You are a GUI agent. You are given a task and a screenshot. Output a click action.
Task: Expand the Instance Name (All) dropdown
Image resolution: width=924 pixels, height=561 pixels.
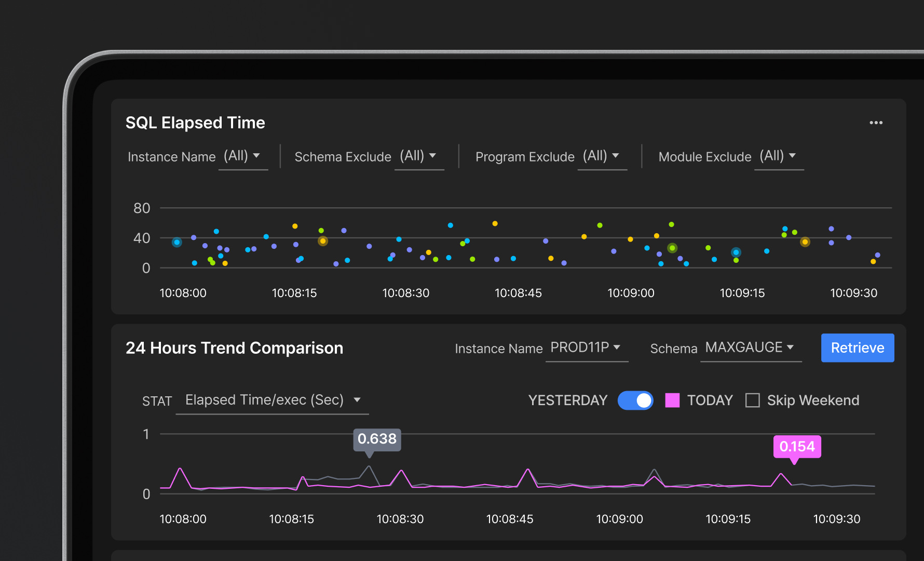242,156
